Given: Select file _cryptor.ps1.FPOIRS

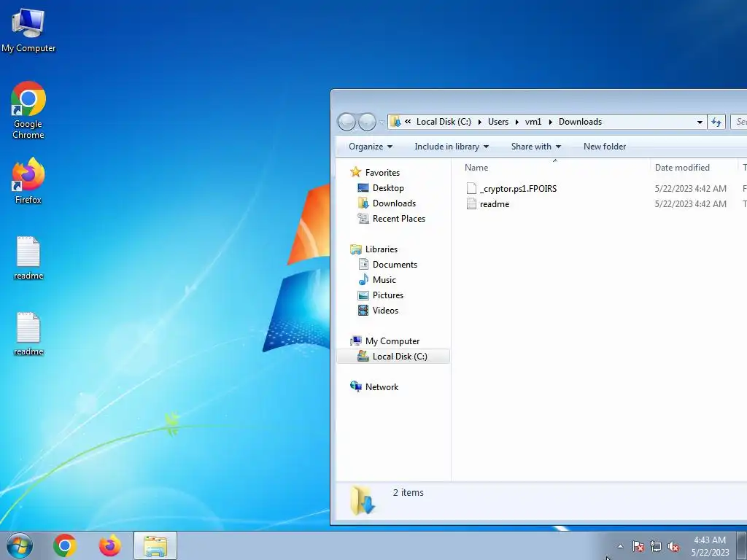Looking at the screenshot, I should [518, 189].
